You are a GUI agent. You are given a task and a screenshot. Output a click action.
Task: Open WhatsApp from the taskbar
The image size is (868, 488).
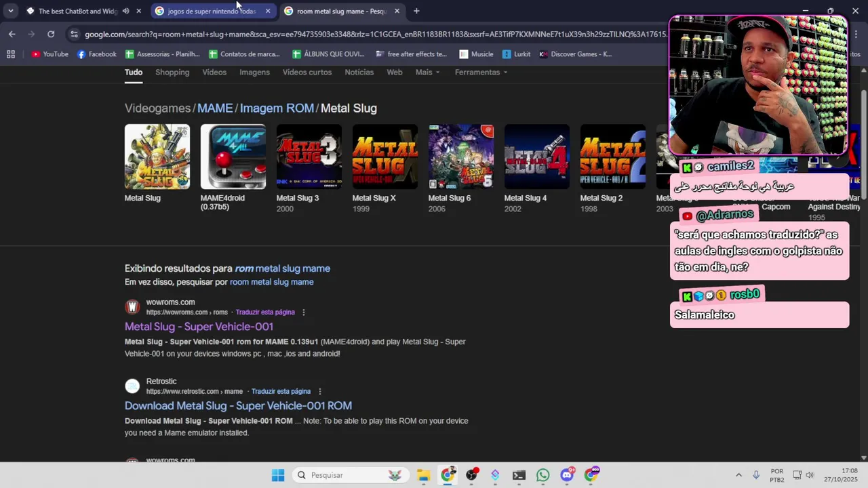click(x=542, y=475)
